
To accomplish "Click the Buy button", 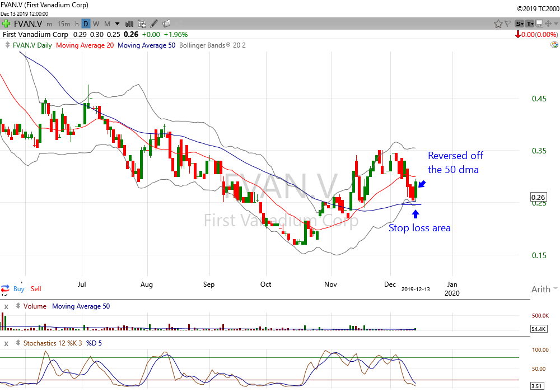I will [x=19, y=289].
